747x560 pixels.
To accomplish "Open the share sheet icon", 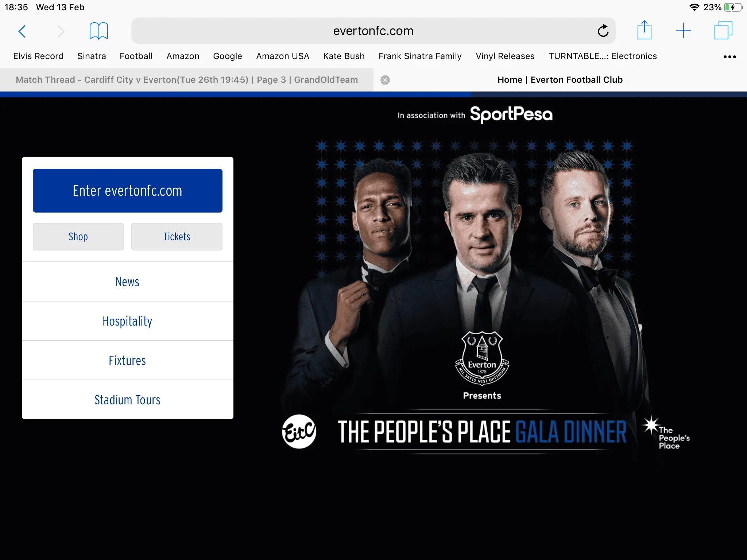I will pos(645,30).
